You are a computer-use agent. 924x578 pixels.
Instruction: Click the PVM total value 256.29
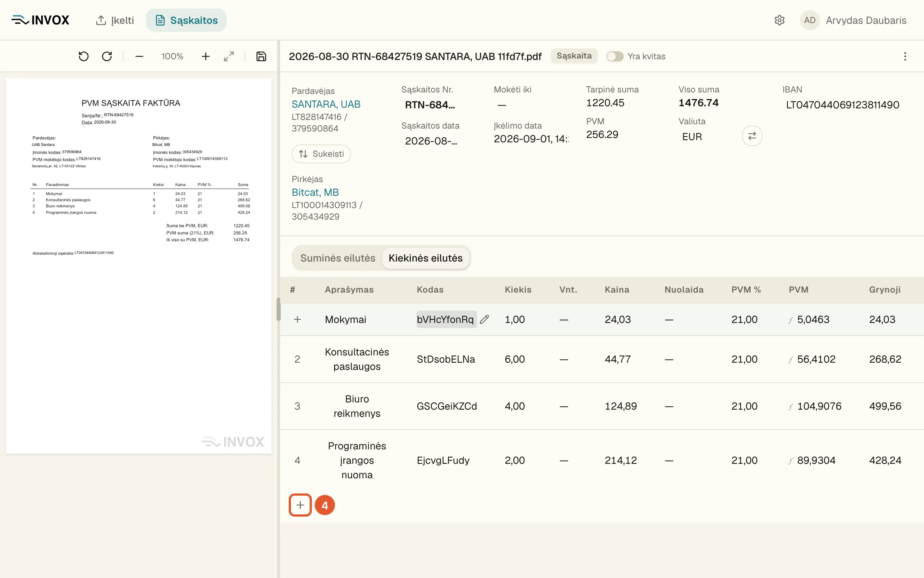coord(602,134)
